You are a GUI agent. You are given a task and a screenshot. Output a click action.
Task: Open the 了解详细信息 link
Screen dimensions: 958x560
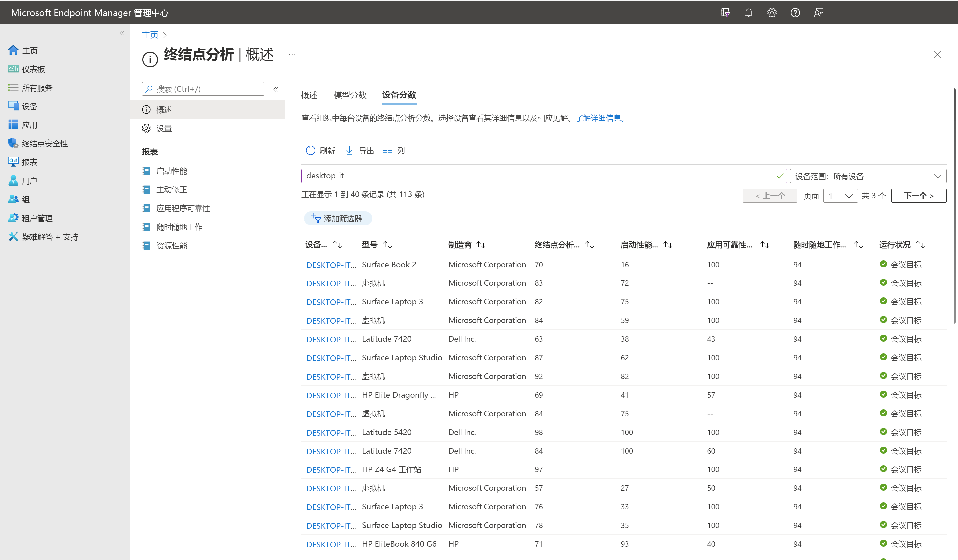click(x=599, y=118)
